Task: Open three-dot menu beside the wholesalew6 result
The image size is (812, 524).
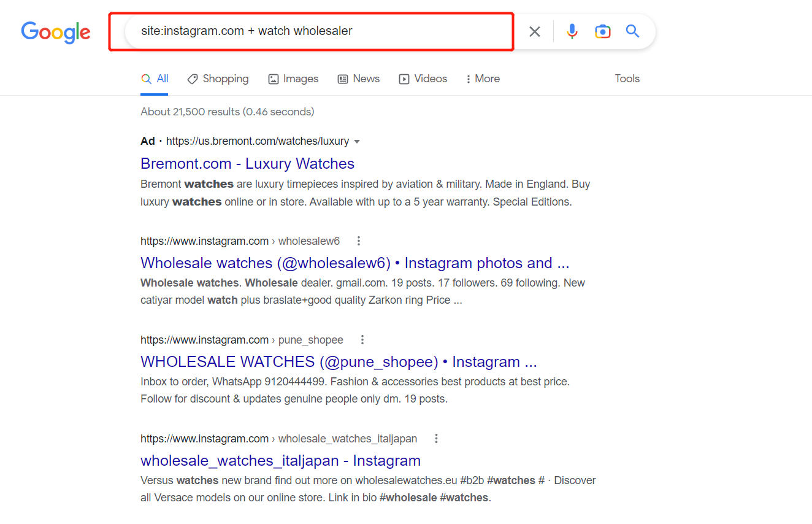Action: [359, 241]
